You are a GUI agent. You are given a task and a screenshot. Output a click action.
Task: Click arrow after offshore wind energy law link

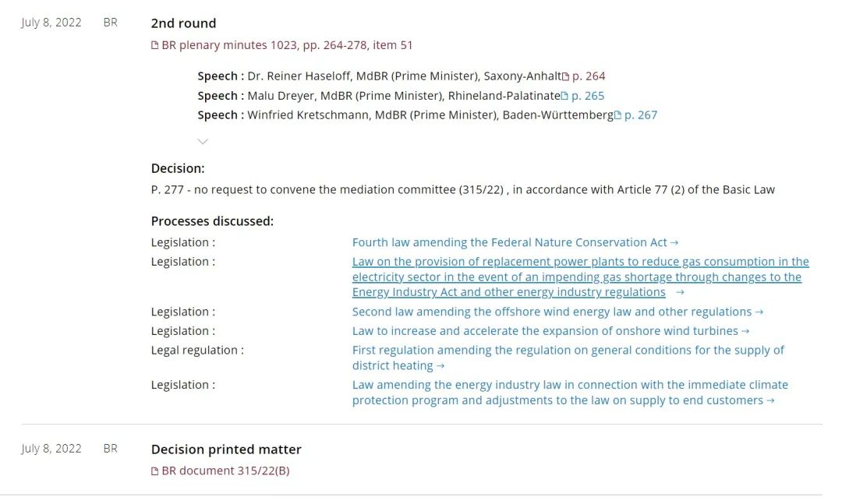click(x=759, y=312)
